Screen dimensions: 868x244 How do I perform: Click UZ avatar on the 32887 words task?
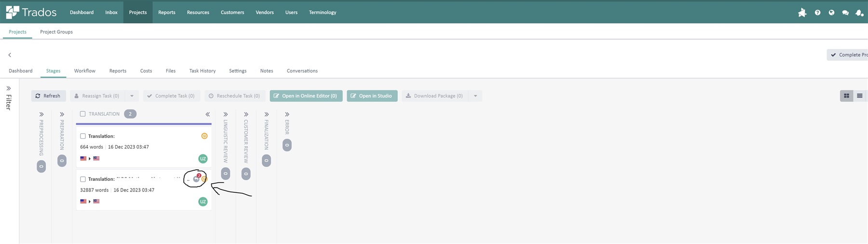pyautogui.click(x=203, y=202)
